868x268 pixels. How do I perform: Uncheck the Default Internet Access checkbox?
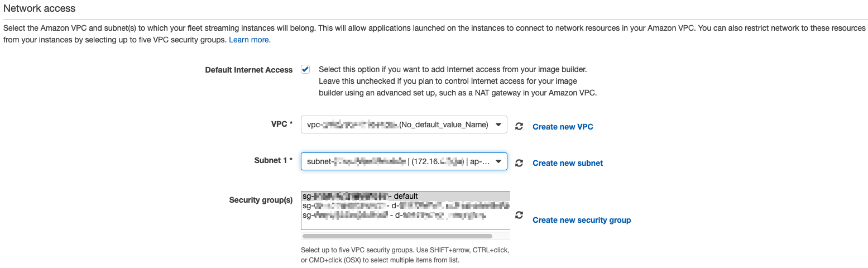click(305, 70)
